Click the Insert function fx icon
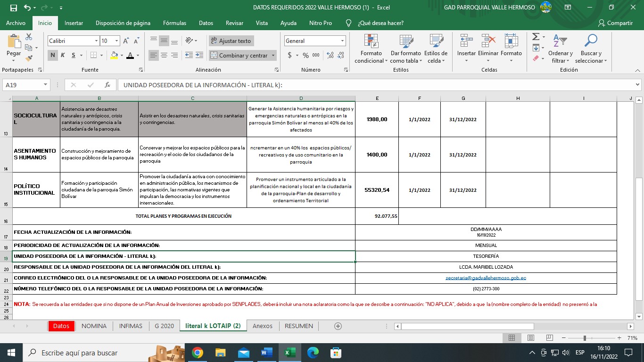Image resolution: width=644 pixels, height=362 pixels. [x=107, y=85]
